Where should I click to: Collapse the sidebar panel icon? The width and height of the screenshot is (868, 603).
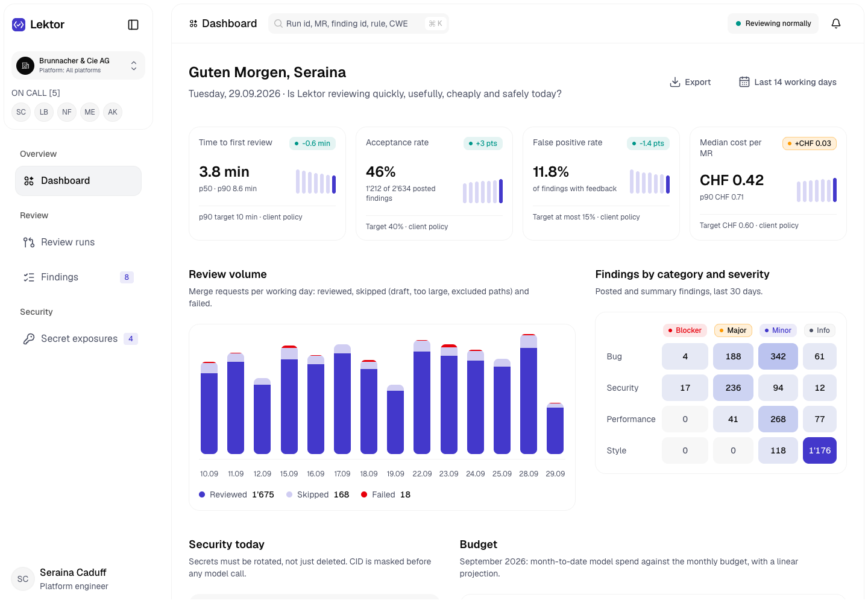pos(133,25)
